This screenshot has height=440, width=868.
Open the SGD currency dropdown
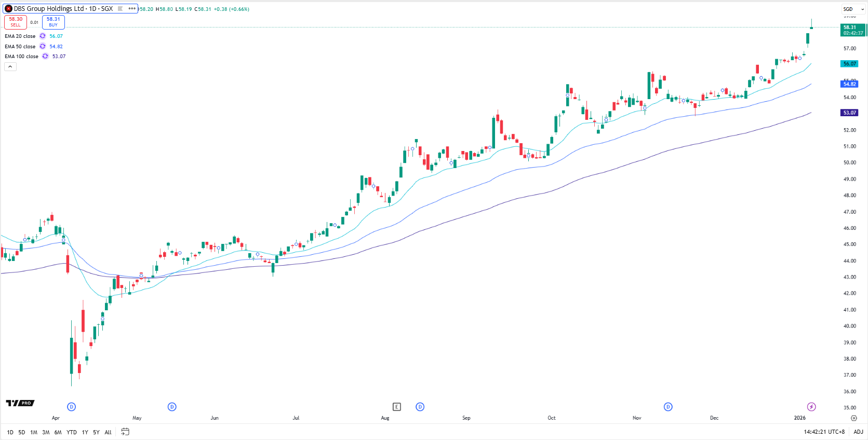pyautogui.click(x=853, y=9)
